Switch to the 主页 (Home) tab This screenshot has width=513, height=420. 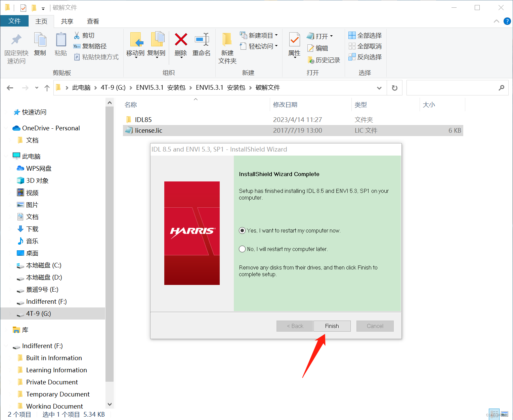pyautogui.click(x=41, y=21)
